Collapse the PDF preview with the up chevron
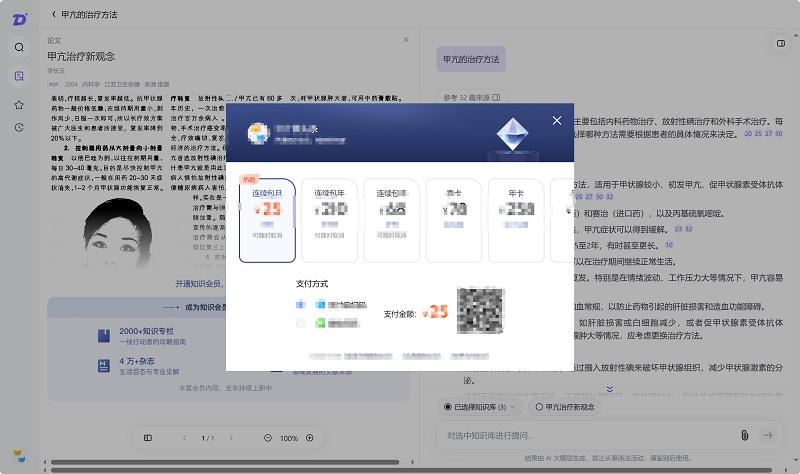800x474 pixels. click(230, 96)
